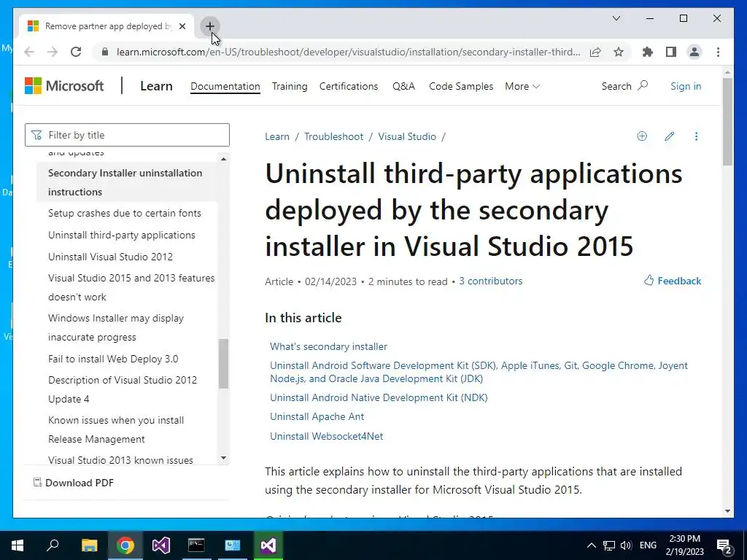Open Chrome three-dot menu
Screen dimensions: 747x560
718,52
